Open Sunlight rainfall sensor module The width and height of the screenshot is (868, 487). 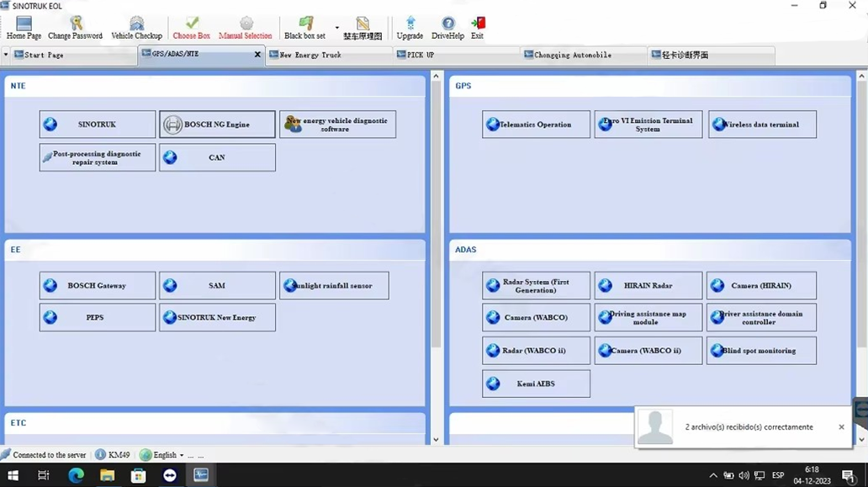[335, 286]
